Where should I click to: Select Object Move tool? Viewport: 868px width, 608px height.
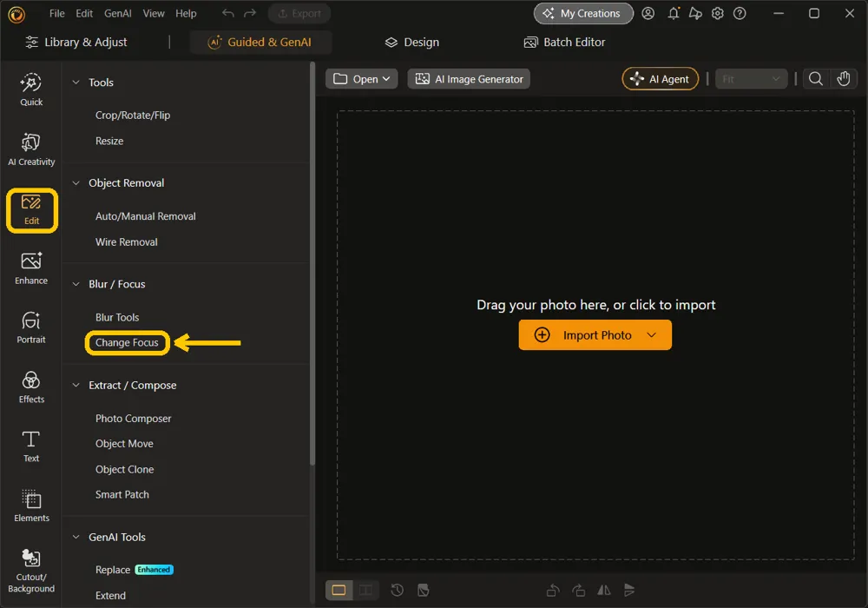[124, 444]
